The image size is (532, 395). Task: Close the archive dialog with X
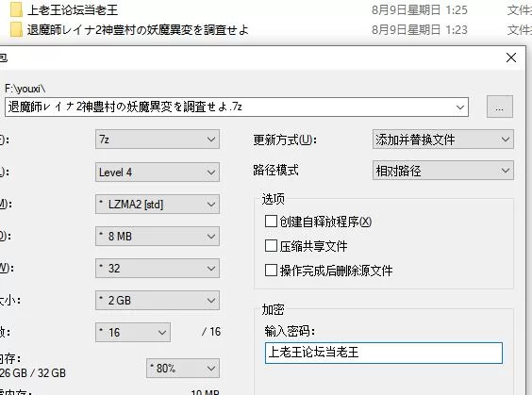(x=511, y=58)
